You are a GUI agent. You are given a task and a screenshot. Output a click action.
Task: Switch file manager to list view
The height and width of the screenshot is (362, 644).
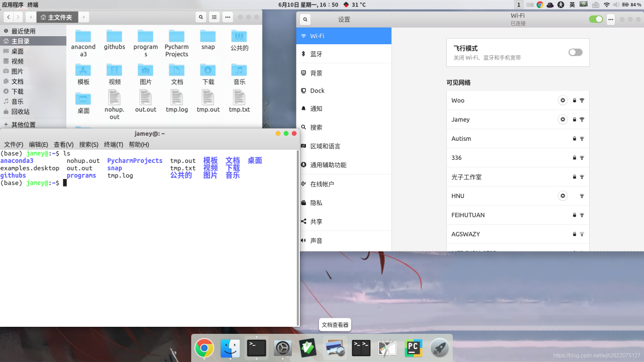pos(214,17)
